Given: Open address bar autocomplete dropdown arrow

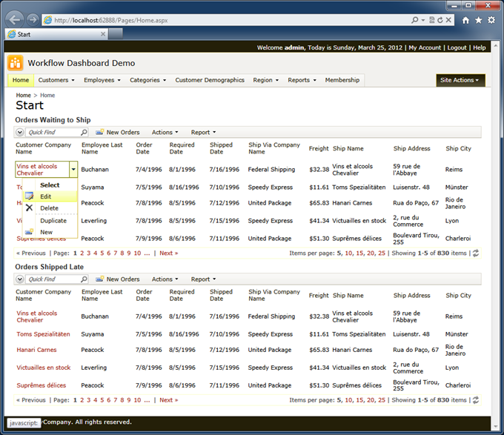Looking at the screenshot, I should (x=422, y=20).
